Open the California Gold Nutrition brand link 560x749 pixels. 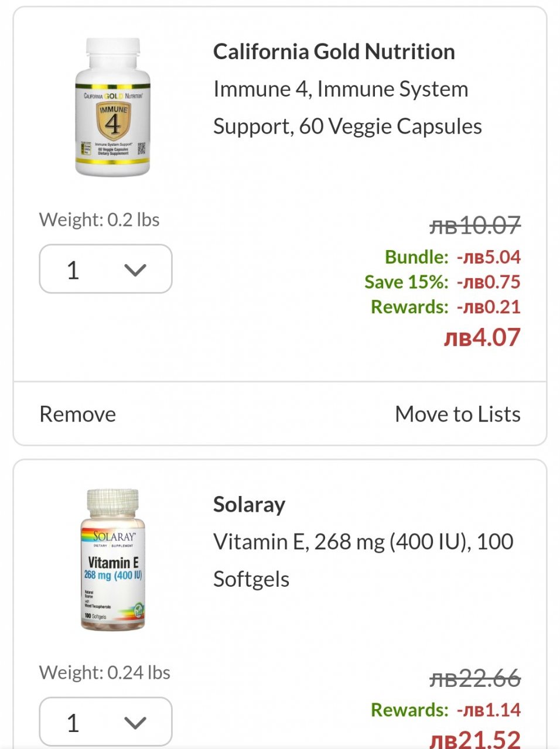coord(334,52)
